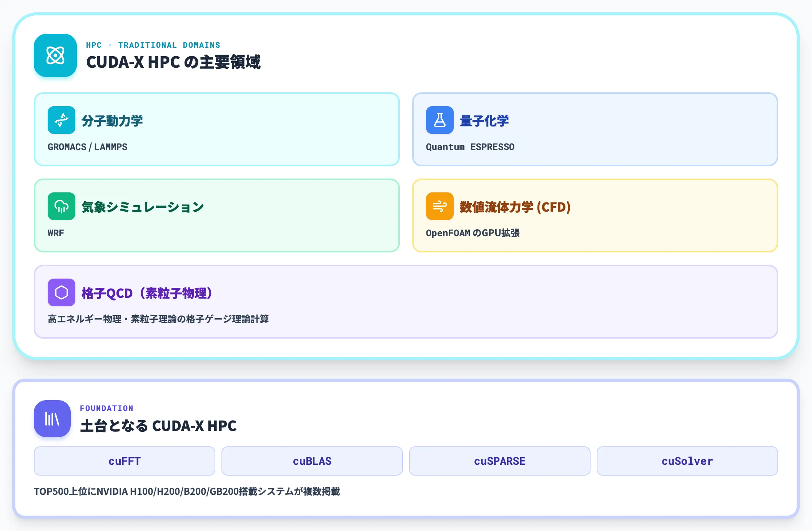The height and width of the screenshot is (531, 812).
Task: Click the OpenFOAM のGPU拡張 text
Action: click(473, 233)
